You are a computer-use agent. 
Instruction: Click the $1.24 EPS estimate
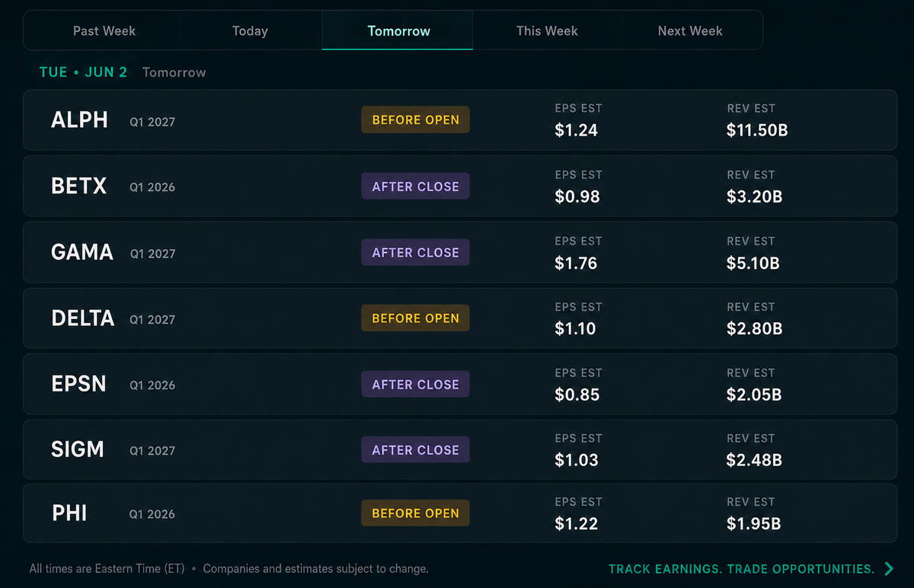click(x=577, y=130)
